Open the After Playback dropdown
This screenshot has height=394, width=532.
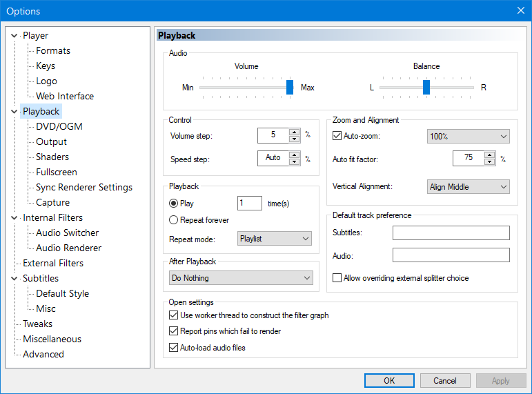click(x=241, y=278)
